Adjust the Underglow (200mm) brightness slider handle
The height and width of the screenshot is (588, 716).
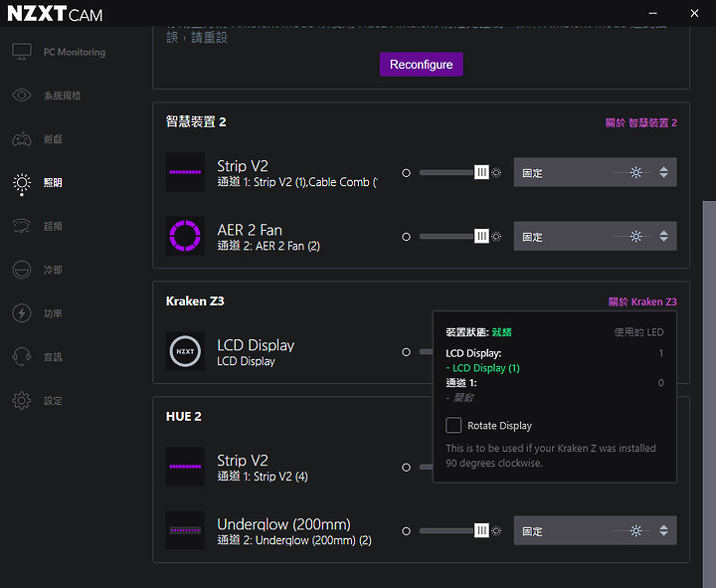coord(481,530)
